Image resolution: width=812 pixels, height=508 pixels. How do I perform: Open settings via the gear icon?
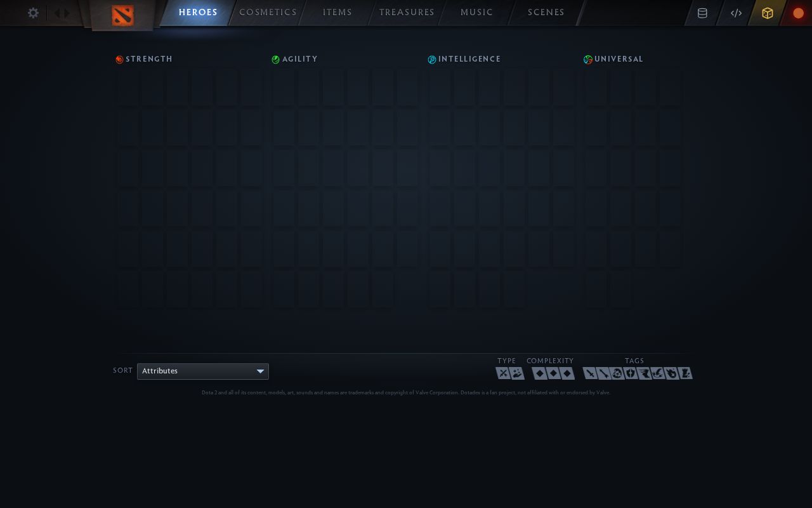pos(33,13)
